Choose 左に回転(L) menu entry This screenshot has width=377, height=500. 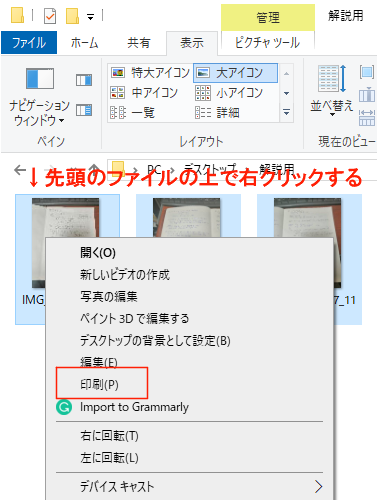click(189, 458)
